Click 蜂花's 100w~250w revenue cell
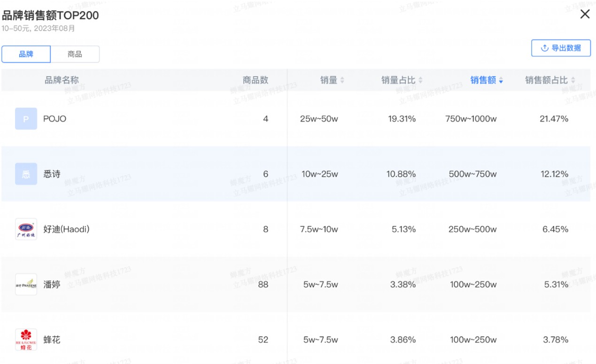This screenshot has width=596, height=364. pyautogui.click(x=473, y=340)
